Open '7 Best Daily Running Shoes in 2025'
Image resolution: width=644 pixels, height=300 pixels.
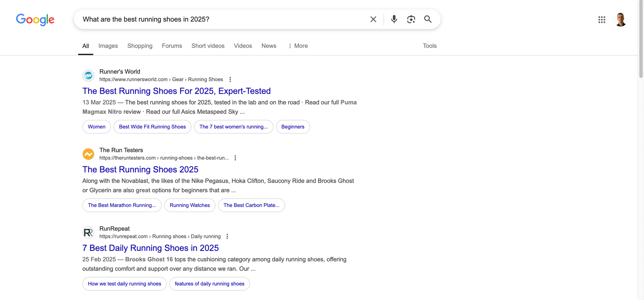(x=151, y=248)
